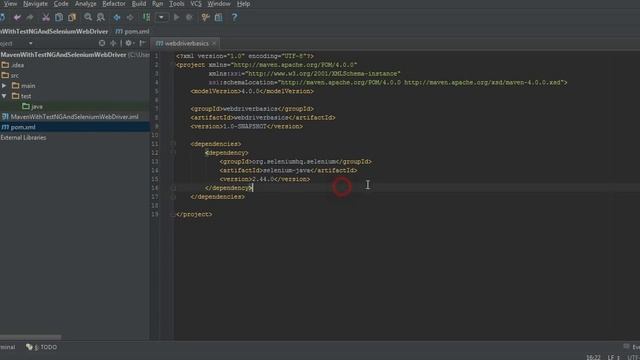
Task: Click the 16:22 caret position indicator
Action: click(x=593, y=357)
